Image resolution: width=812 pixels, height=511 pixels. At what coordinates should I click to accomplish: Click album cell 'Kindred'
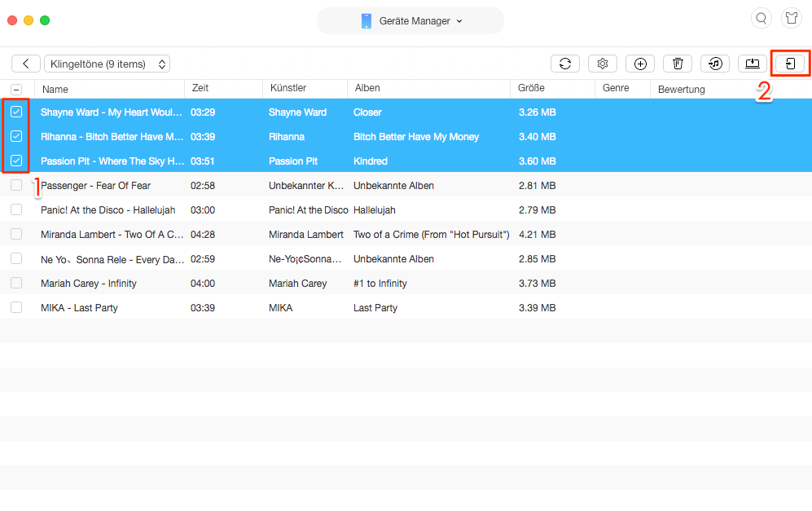pos(371,161)
